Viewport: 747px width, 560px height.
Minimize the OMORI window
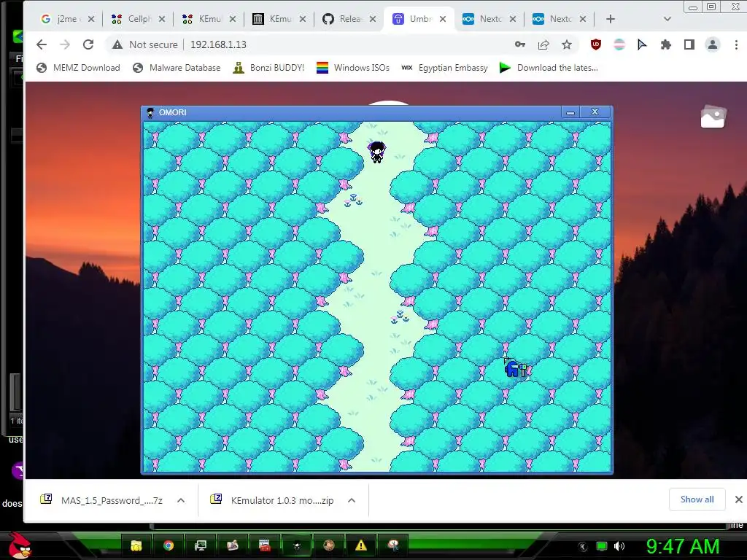pos(570,112)
